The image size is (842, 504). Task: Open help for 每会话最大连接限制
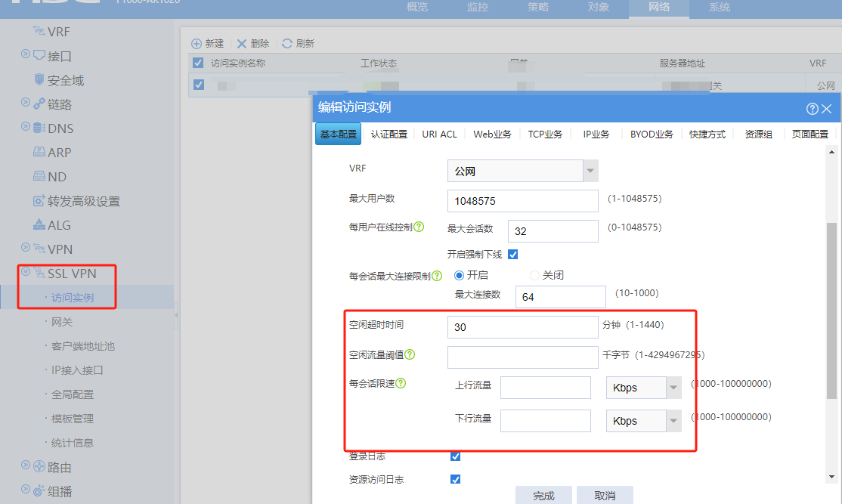point(437,276)
